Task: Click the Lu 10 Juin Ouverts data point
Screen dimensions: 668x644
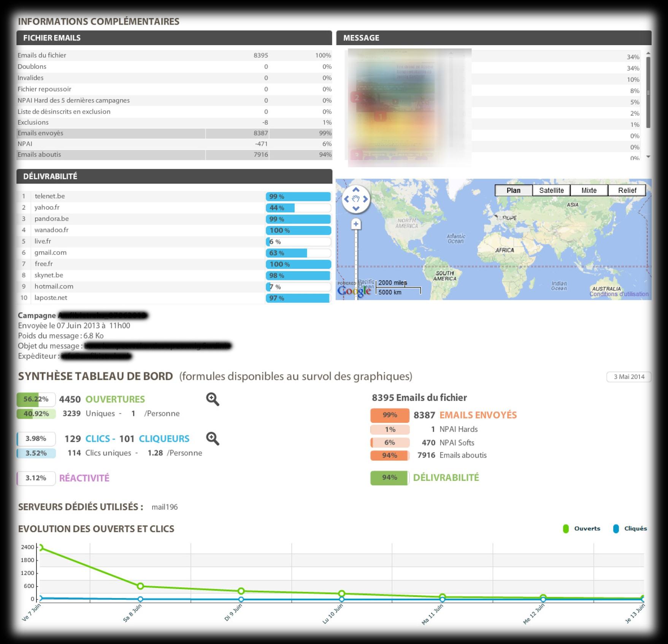Action: pyautogui.click(x=342, y=593)
